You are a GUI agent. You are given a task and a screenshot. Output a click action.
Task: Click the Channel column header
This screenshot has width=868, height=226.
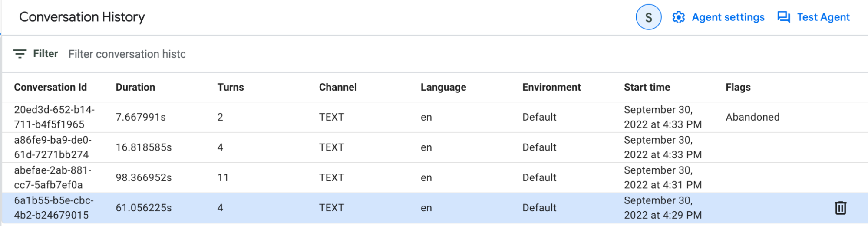pyautogui.click(x=338, y=87)
